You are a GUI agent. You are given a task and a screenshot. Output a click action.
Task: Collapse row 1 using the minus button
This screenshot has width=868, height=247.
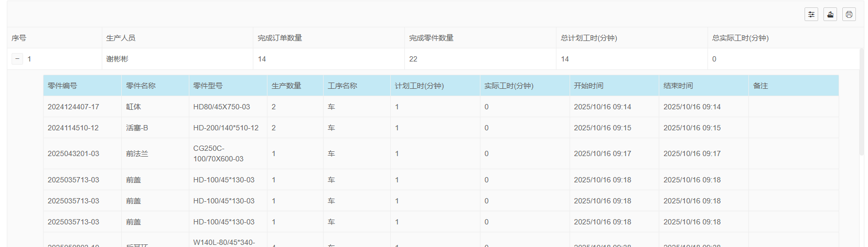tap(17, 59)
